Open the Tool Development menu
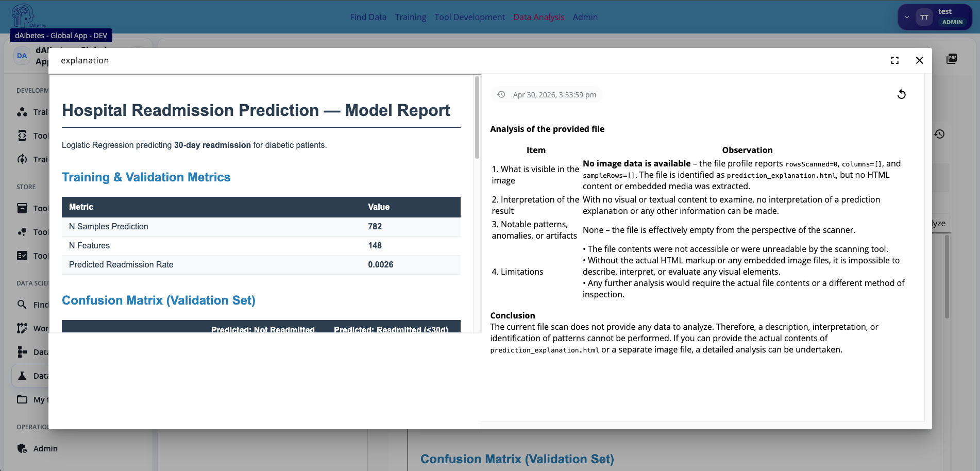This screenshot has width=980, height=471. [469, 17]
